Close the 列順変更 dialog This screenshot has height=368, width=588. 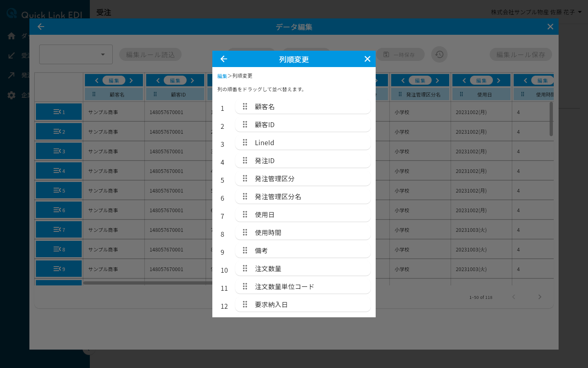367,59
